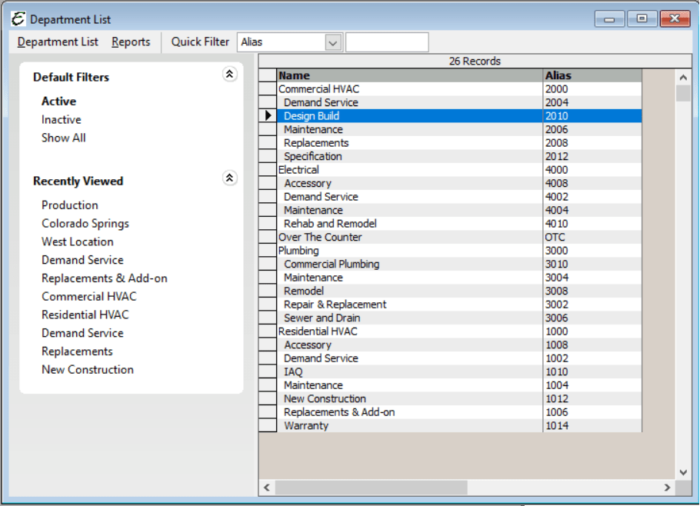Image resolution: width=700 pixels, height=506 pixels.
Task: Sort the list by Alias column header
Action: [591, 75]
